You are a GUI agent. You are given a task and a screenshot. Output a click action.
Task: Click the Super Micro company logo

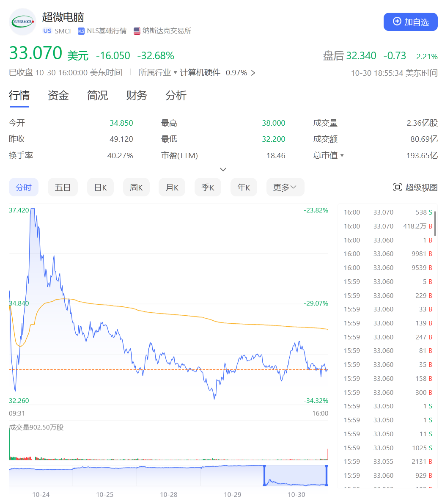point(22,22)
